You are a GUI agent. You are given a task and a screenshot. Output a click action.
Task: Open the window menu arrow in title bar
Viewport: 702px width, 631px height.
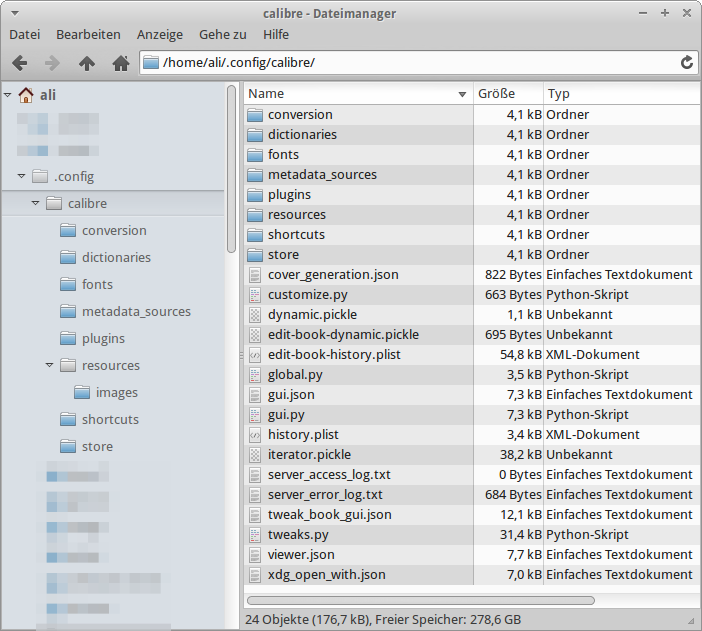(15, 13)
